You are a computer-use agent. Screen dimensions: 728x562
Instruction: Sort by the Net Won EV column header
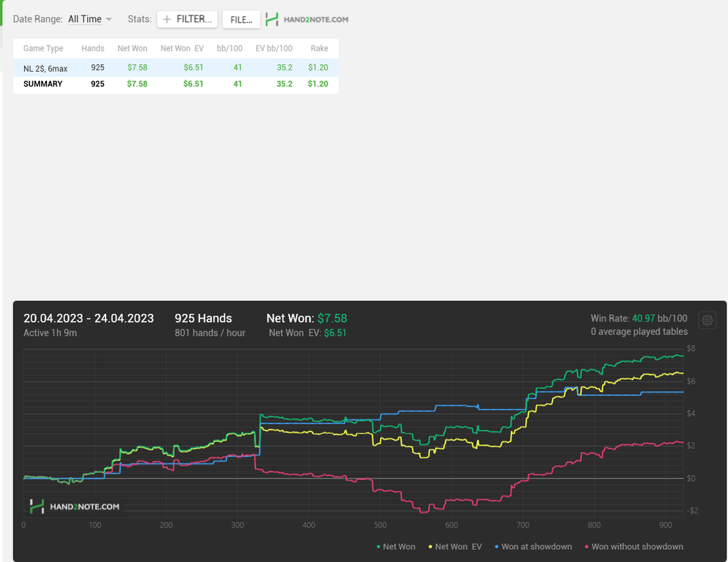pos(182,48)
